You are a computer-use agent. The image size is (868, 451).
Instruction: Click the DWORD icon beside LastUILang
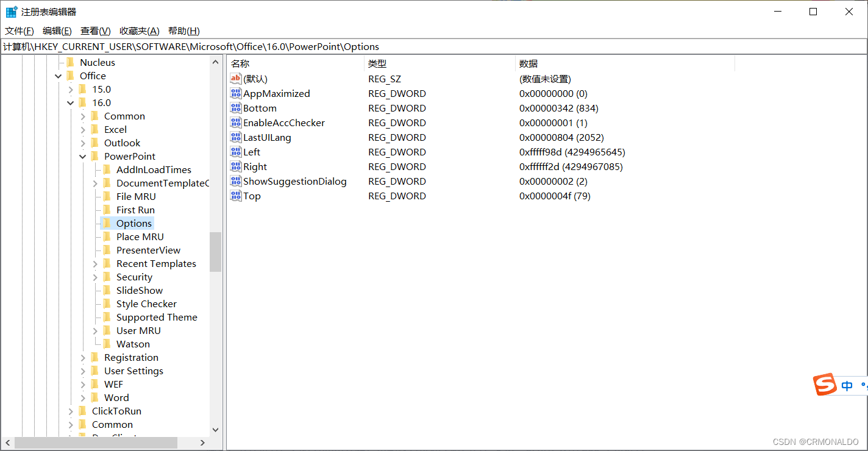pos(236,137)
